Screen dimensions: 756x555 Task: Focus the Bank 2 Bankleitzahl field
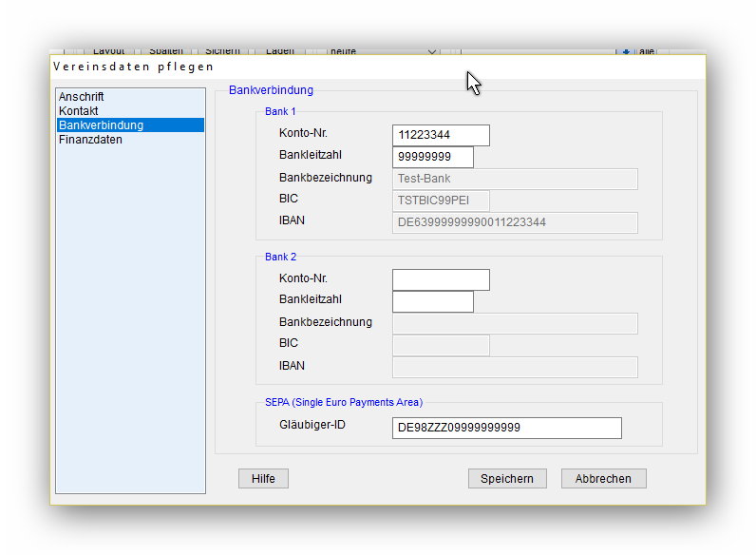click(x=432, y=301)
